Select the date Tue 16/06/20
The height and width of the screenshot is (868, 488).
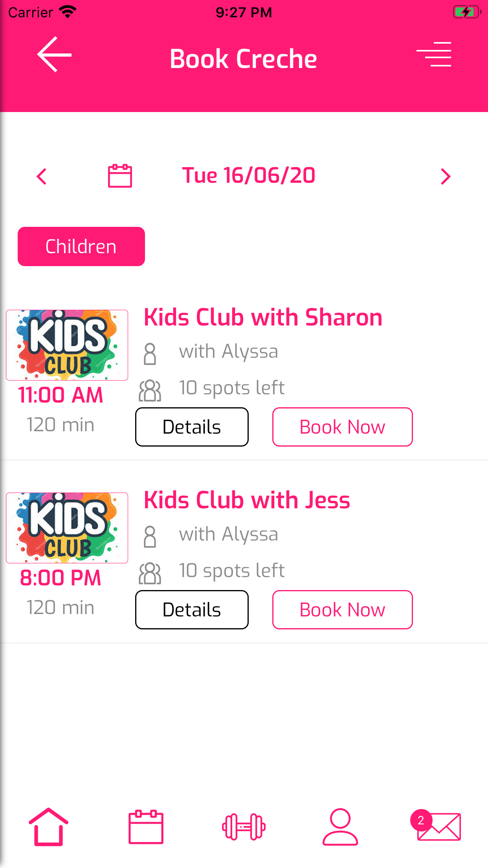[248, 175]
